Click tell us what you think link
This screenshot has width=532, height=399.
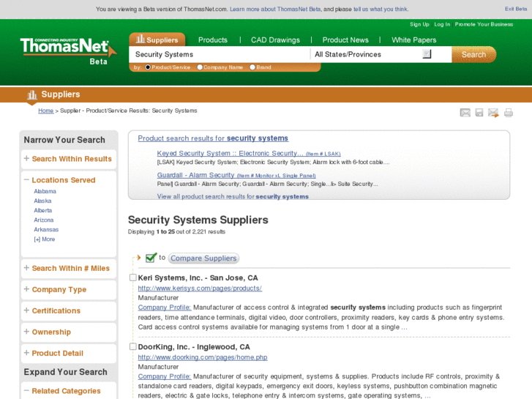[381, 10]
